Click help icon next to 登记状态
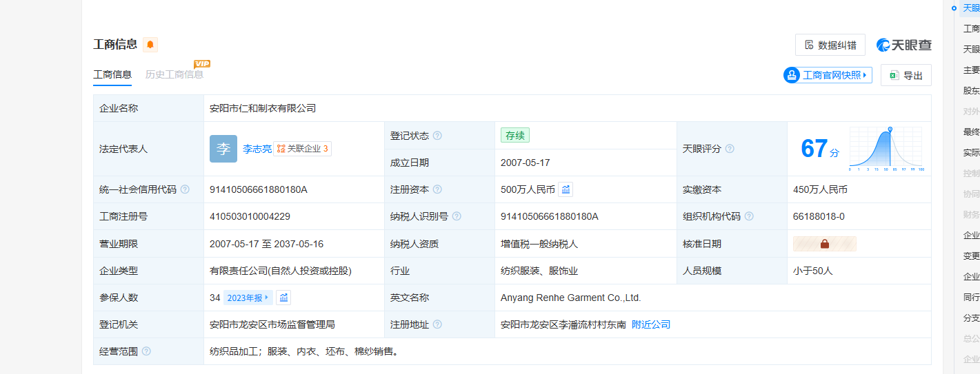980x374 pixels. click(437, 136)
